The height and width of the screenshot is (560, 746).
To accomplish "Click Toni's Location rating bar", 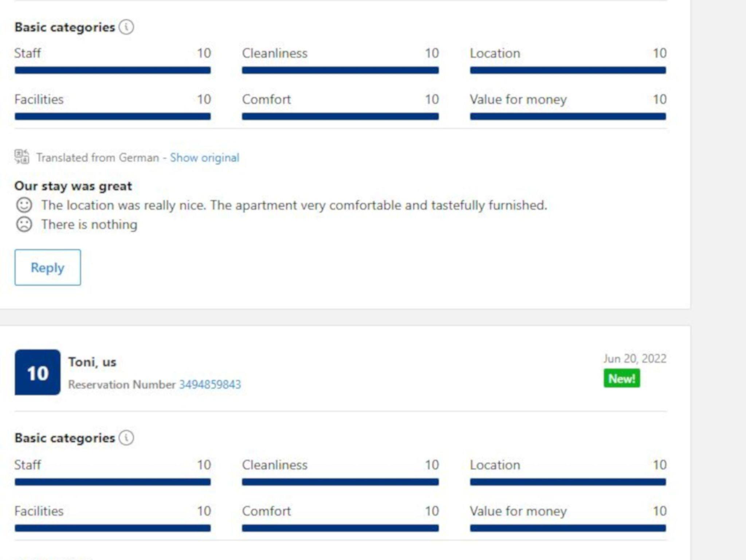I will coord(568,482).
